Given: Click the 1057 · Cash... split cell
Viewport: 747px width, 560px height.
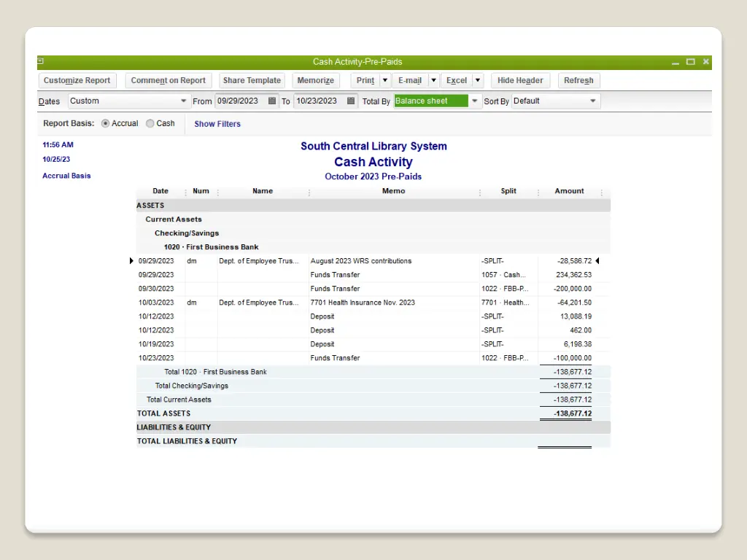Looking at the screenshot, I should point(503,275).
